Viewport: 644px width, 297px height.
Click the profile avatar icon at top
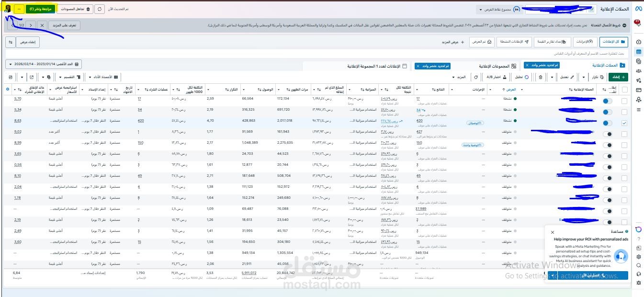[x=7, y=9]
